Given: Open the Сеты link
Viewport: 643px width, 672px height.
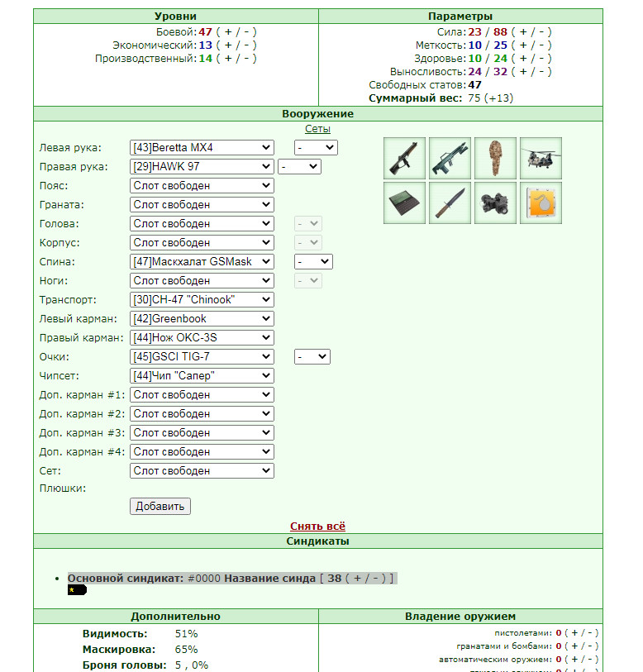Looking at the screenshot, I should point(317,129).
